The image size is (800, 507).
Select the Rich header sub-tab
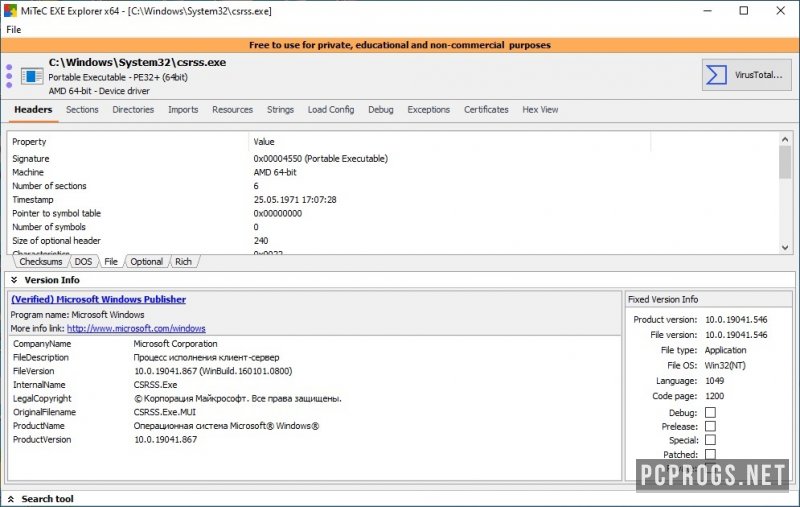pos(184,262)
